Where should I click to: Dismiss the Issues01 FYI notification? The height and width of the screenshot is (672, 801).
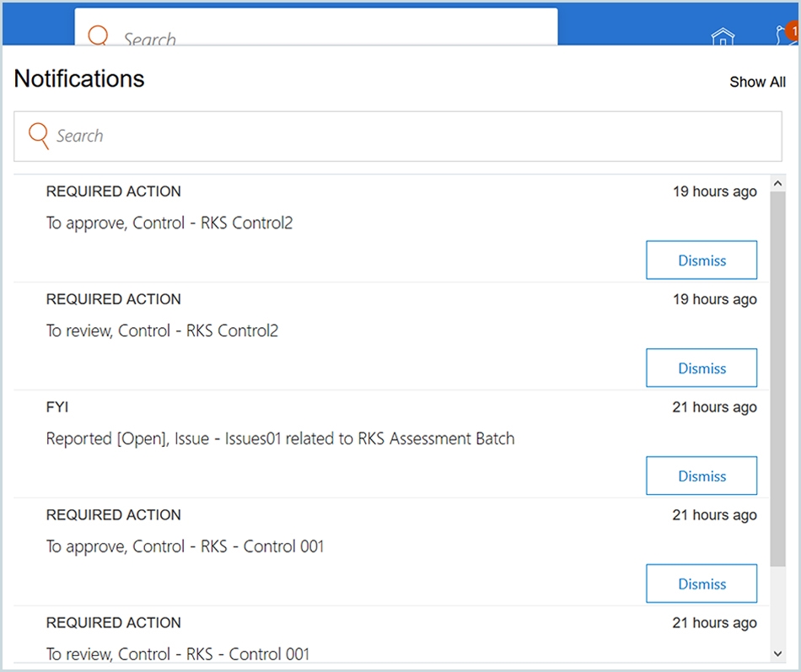coord(702,476)
